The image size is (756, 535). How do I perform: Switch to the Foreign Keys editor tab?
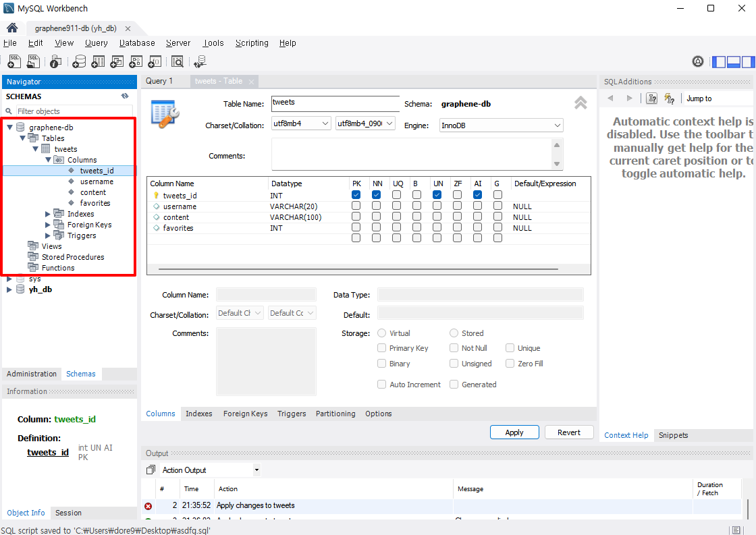click(x=246, y=414)
